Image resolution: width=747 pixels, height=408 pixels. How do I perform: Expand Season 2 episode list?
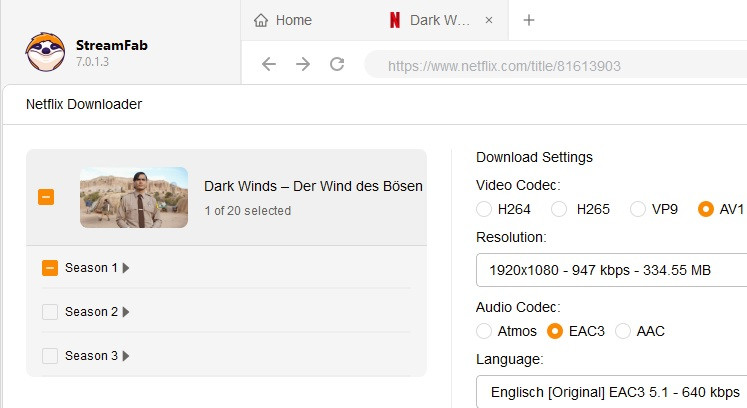[126, 312]
